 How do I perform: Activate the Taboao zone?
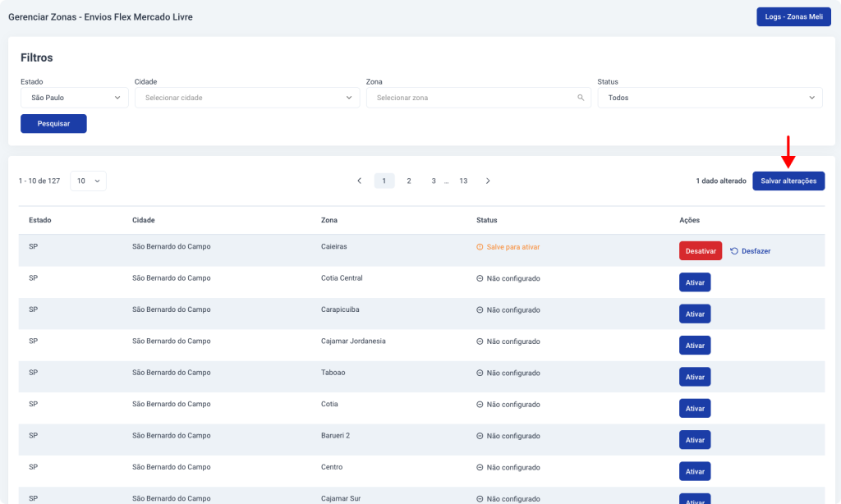(x=695, y=377)
